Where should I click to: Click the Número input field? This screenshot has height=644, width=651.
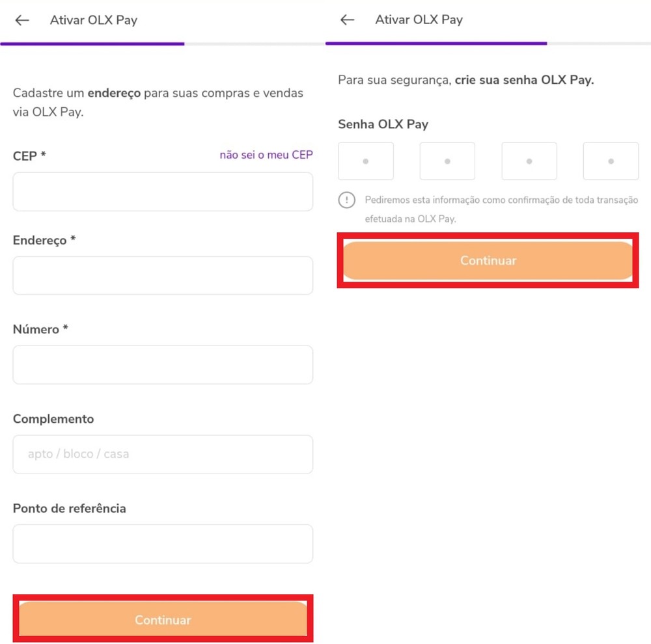(x=163, y=365)
